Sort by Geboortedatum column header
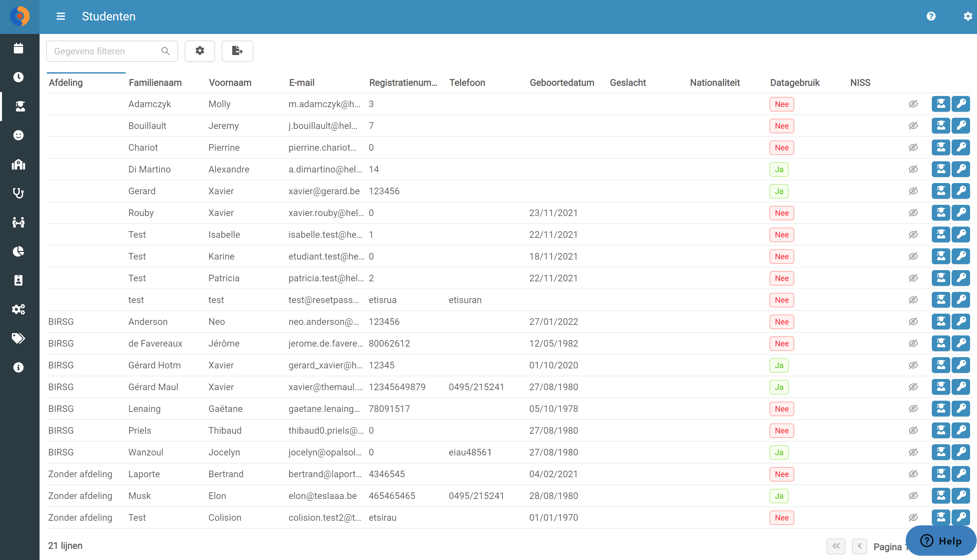Image resolution: width=977 pixels, height=560 pixels. pyautogui.click(x=562, y=83)
